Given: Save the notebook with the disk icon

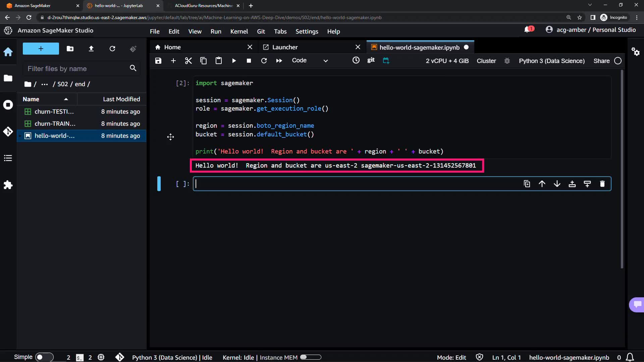Looking at the screenshot, I should click(158, 61).
